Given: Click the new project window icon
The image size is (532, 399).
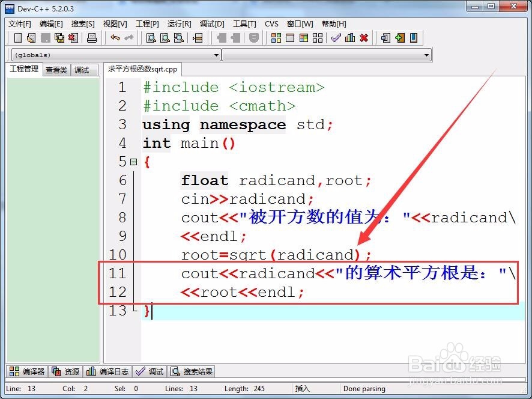Looking at the screenshot, I should click(385, 38).
